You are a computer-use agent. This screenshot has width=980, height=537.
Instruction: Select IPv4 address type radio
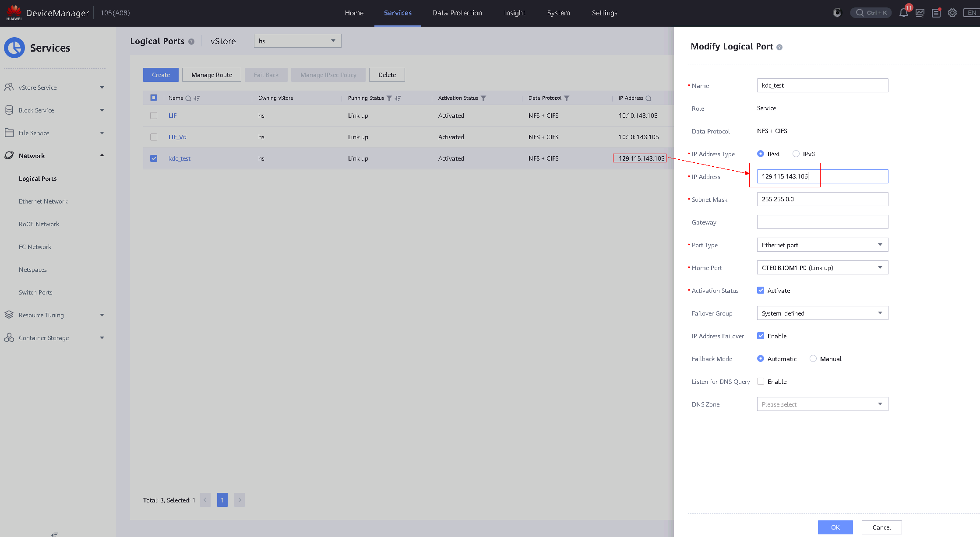point(761,154)
